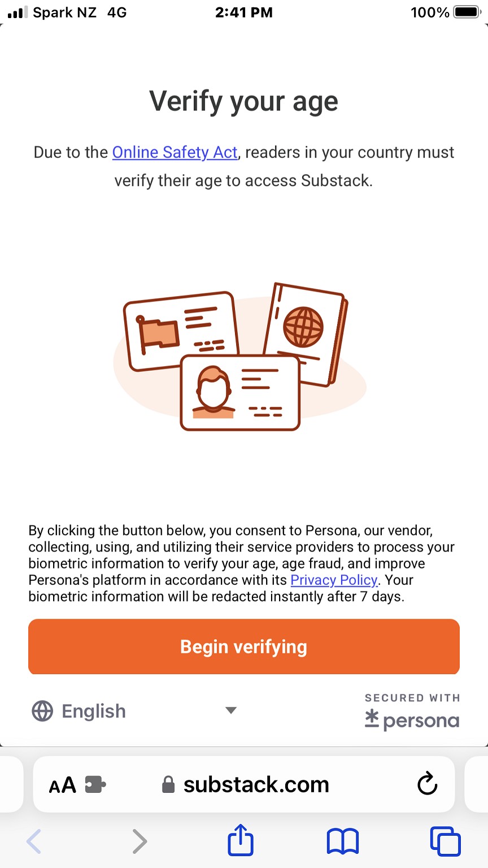
Task: Open Safari bookmarks icon
Action: point(343,841)
